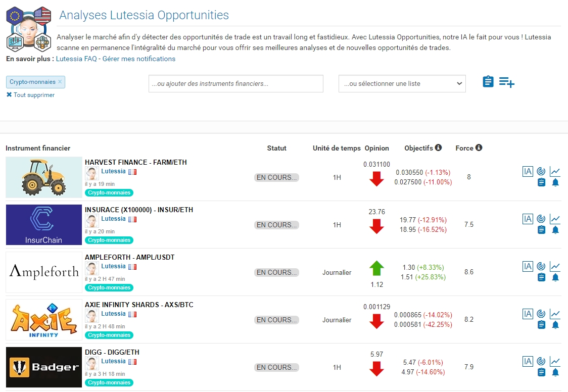Open DIGG - DIGG/ETH title
Image resolution: width=568 pixels, height=392 pixels.
click(112, 352)
